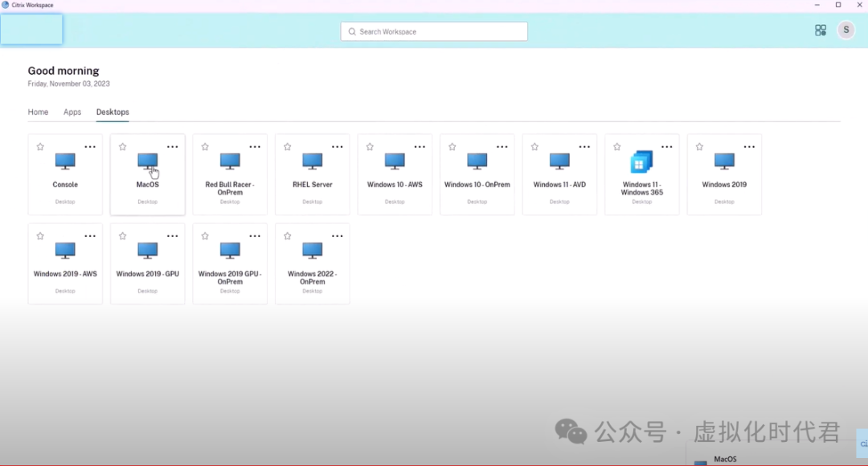
Task: Open more options for Windows 2019 - AWS
Action: point(90,235)
